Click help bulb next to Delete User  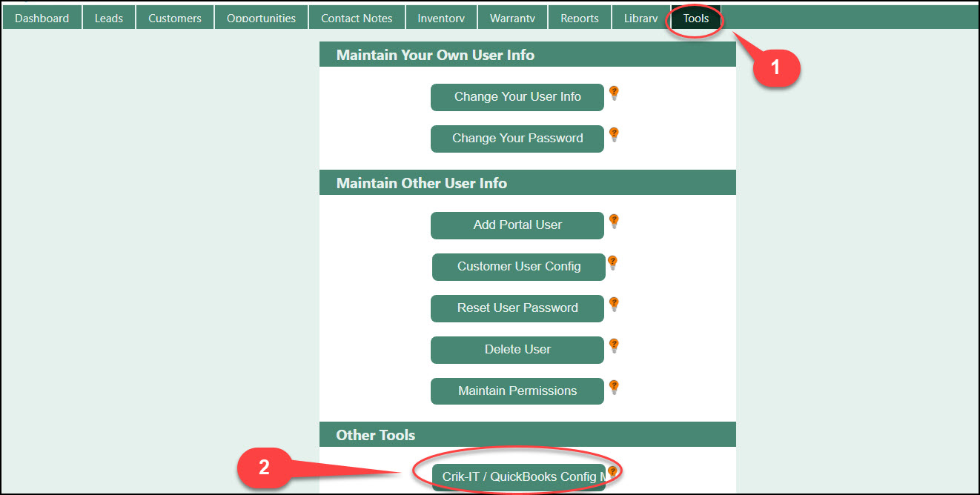tap(614, 346)
